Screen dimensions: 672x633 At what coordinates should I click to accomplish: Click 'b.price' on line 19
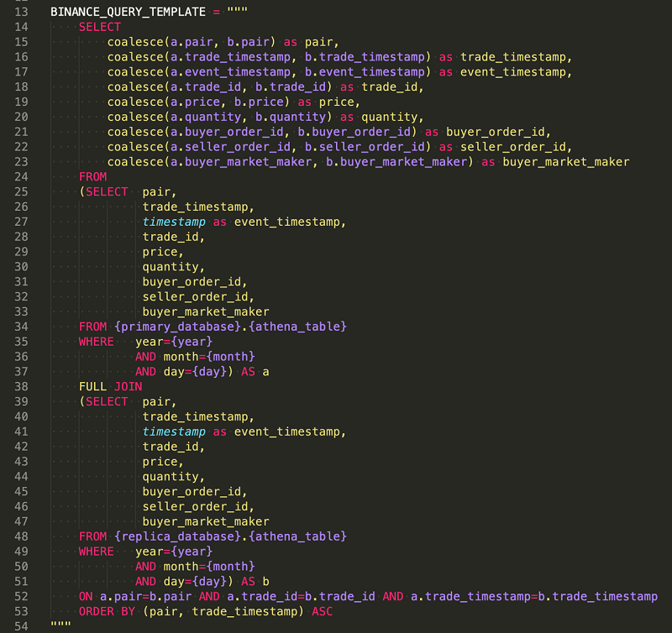[x=259, y=102]
